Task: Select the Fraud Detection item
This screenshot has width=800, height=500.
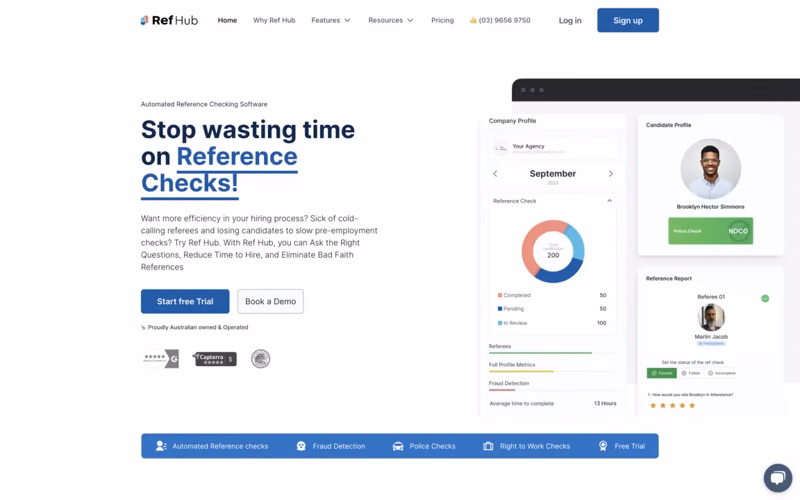Action: [x=339, y=446]
